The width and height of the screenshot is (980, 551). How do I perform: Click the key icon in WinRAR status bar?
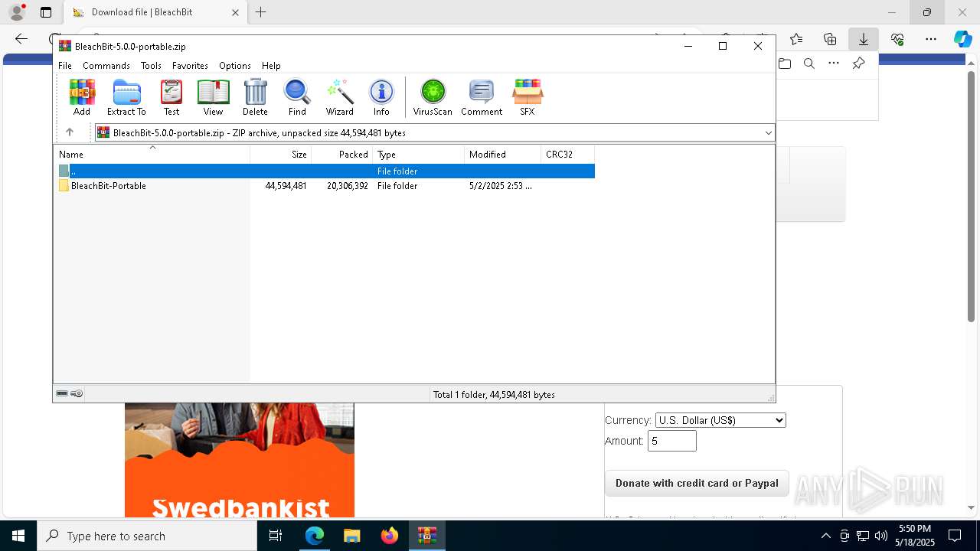tap(77, 393)
